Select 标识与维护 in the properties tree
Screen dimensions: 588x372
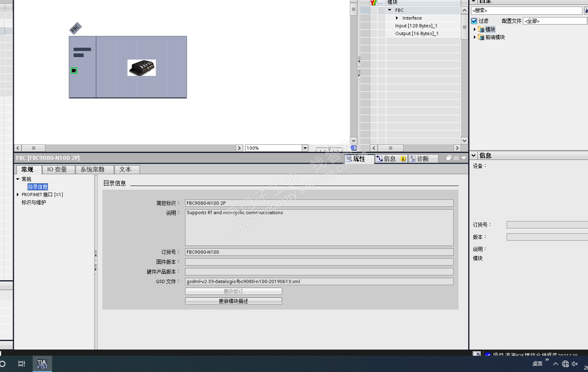tap(34, 202)
